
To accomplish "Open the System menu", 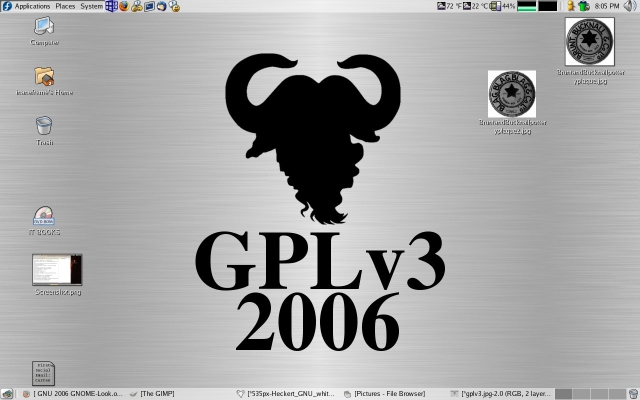I will [x=91, y=6].
